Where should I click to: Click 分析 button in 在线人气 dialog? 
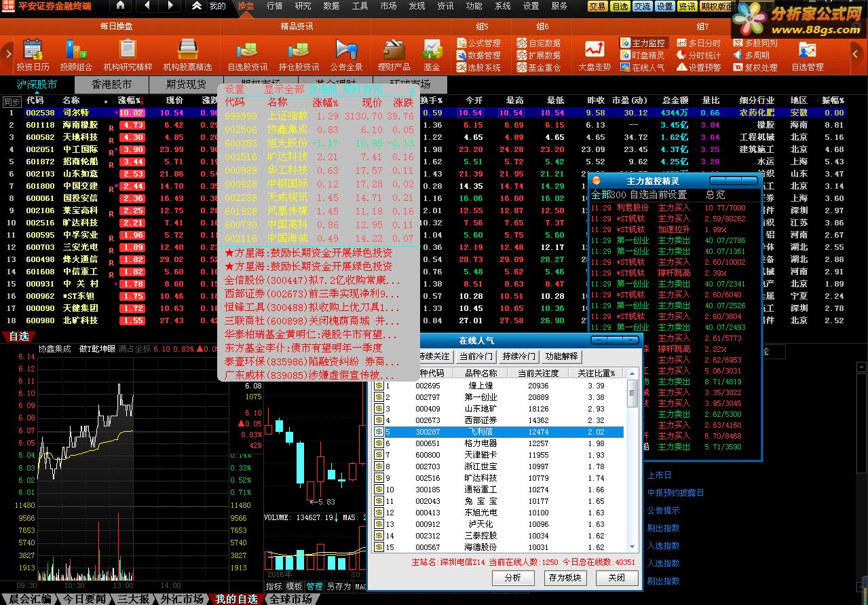coord(513,578)
